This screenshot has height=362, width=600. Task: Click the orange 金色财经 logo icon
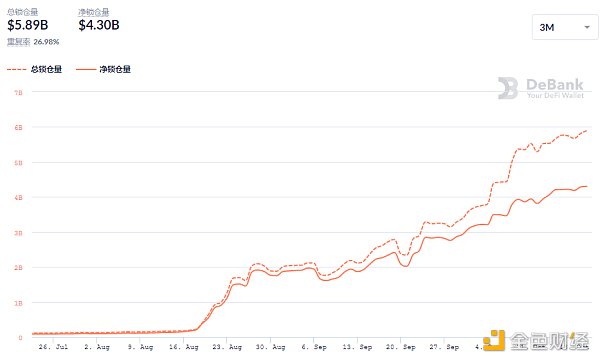[494, 340]
